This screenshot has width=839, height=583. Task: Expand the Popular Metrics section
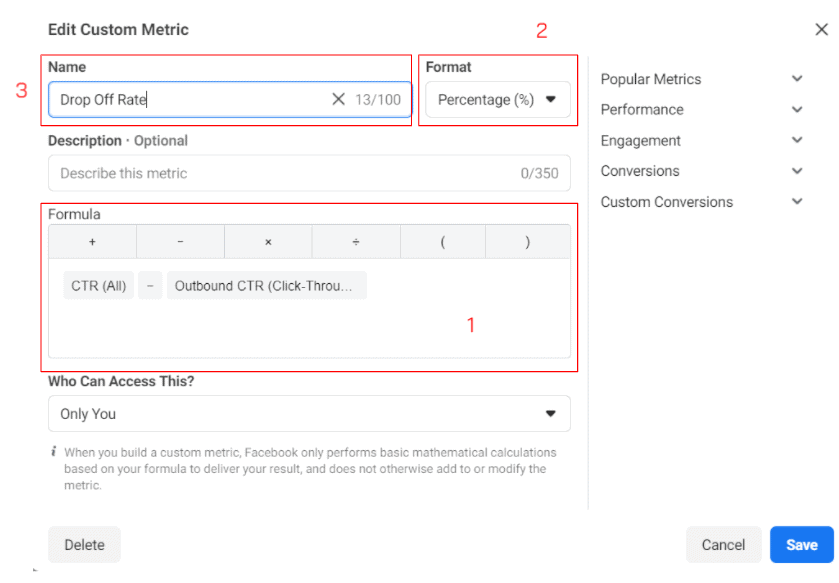coord(701,79)
